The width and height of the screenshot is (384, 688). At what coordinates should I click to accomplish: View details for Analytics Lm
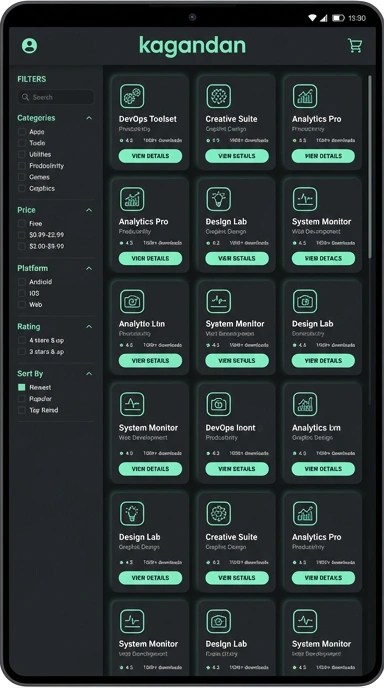pyautogui.click(x=323, y=469)
